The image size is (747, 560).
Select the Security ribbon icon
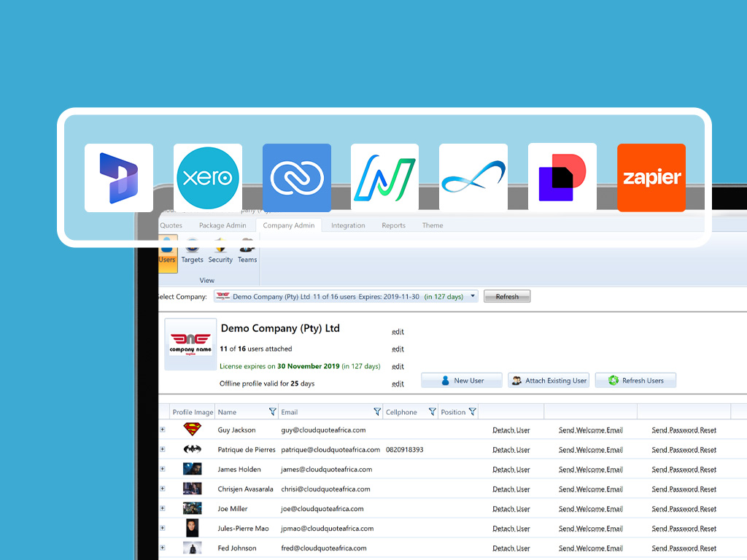(x=220, y=252)
